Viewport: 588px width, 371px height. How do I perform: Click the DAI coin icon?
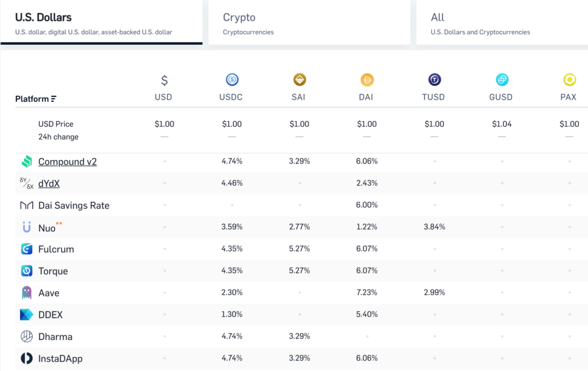click(367, 79)
